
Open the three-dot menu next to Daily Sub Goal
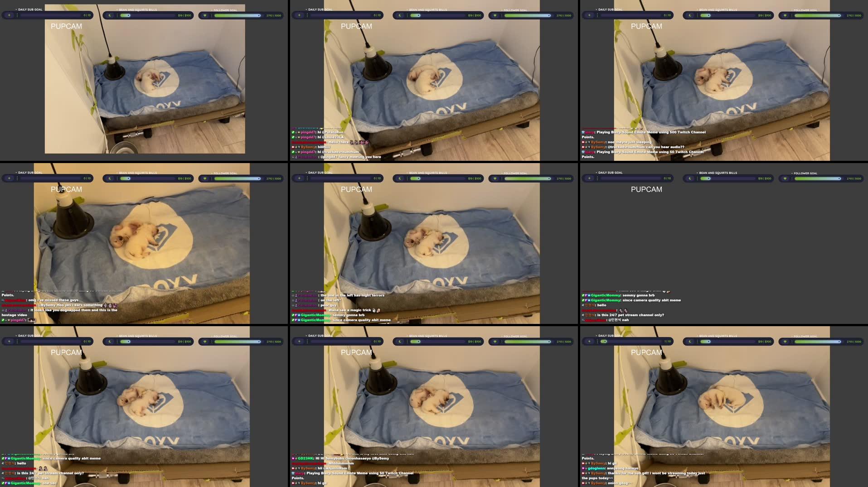tap(17, 15)
